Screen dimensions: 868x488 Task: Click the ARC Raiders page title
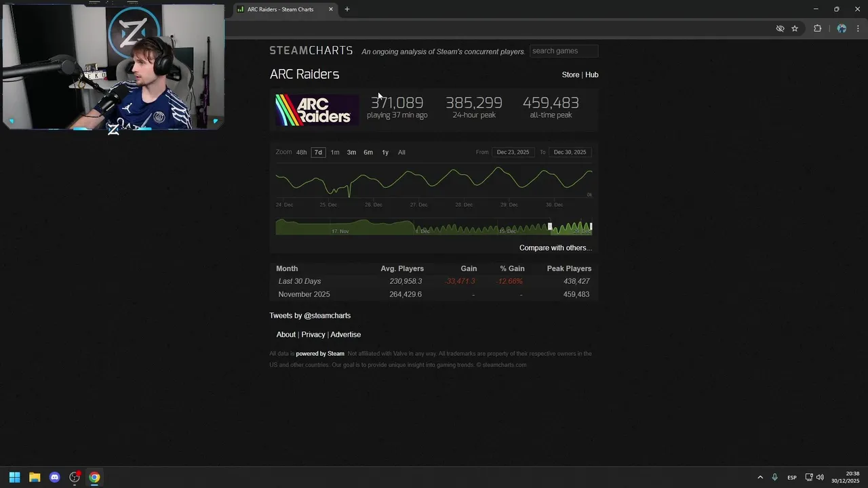click(x=304, y=75)
